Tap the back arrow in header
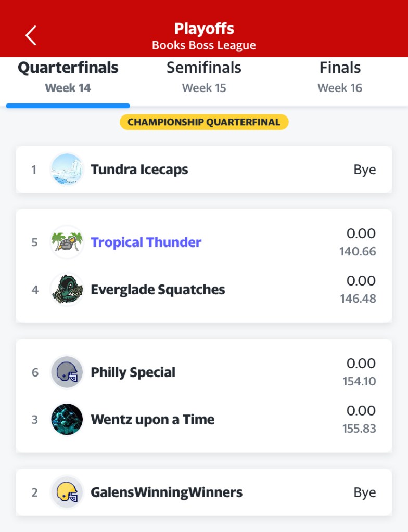The image size is (408, 532). [x=31, y=35]
